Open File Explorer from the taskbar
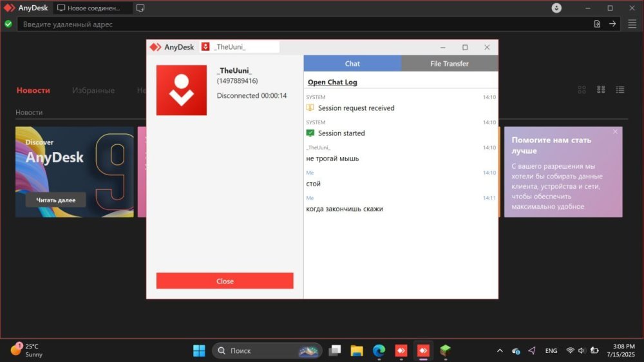This screenshot has width=644, height=362. [x=357, y=350]
